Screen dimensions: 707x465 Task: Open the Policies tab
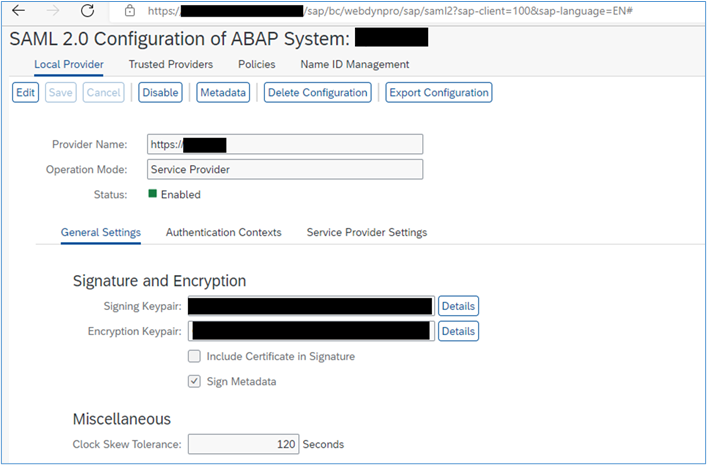[257, 64]
